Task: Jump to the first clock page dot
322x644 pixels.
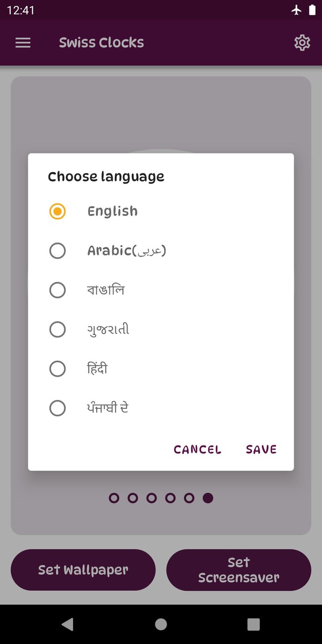Action: click(114, 498)
